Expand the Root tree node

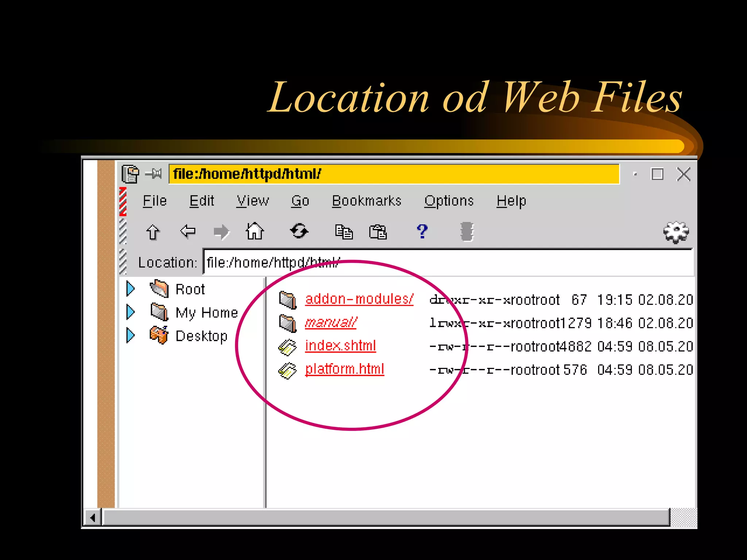[x=131, y=288]
